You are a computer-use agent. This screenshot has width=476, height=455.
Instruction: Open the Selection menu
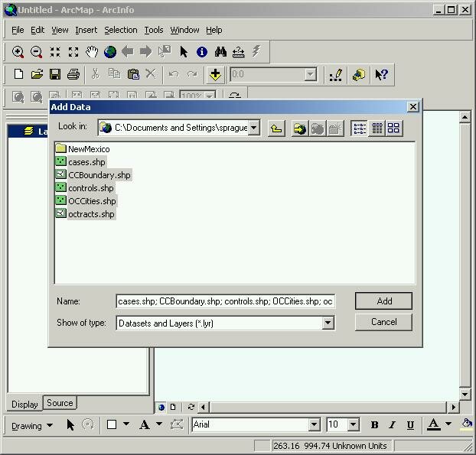pos(121,30)
